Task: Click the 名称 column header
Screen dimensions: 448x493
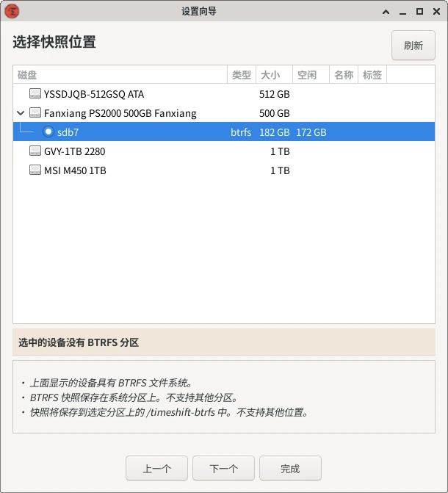Action: [344, 75]
